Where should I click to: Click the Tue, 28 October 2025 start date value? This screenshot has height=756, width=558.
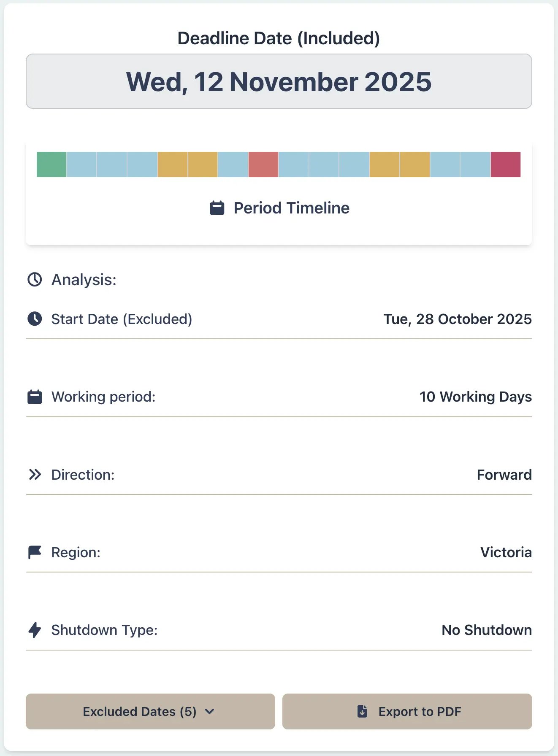point(457,319)
